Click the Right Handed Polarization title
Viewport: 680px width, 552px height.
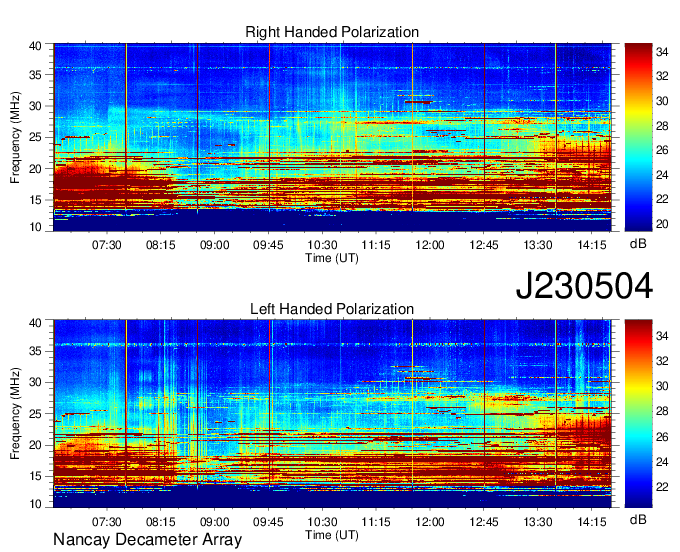pos(332,32)
